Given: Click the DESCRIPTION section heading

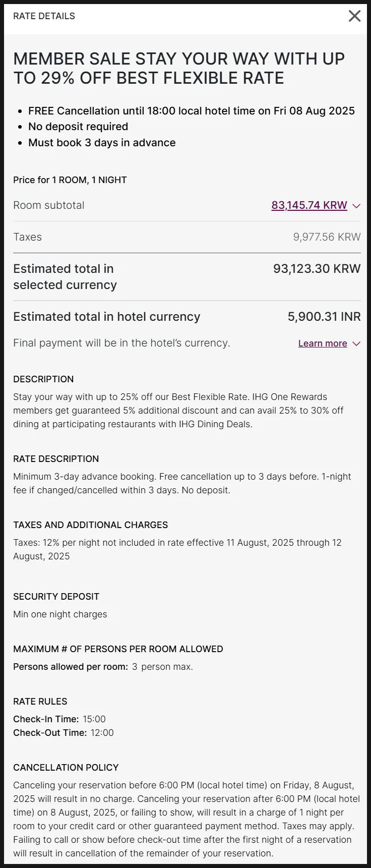Looking at the screenshot, I should 43,379.
